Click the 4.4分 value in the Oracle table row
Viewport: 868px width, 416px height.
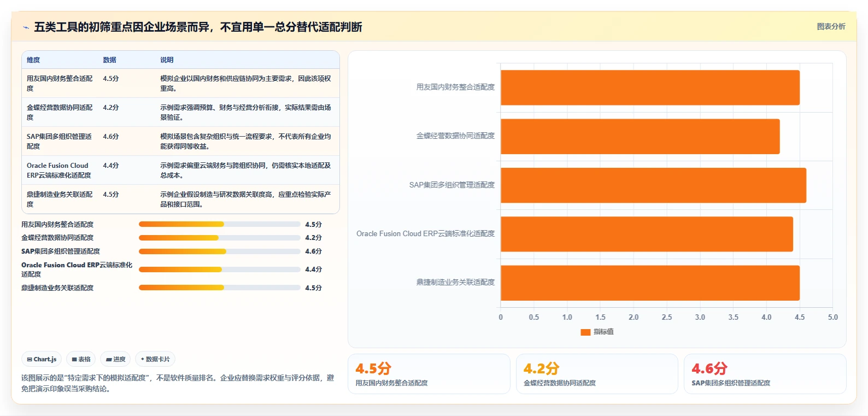pos(111,166)
